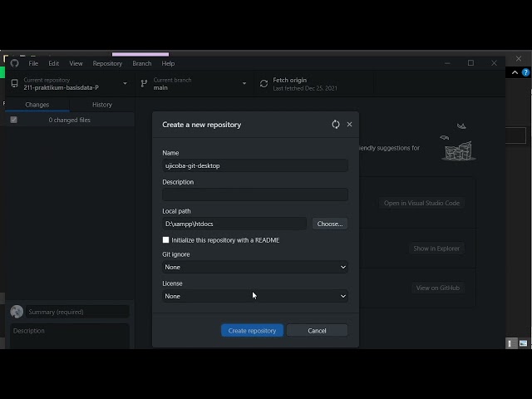
Task: Click the Fetch origin sync icon
Action: [264, 83]
